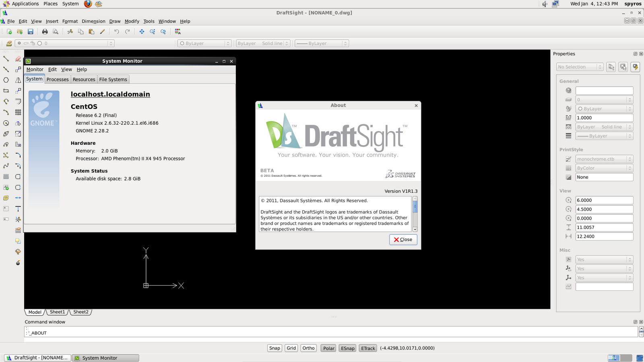Open the Places menu in top panel
The width and height of the screenshot is (644, 362).
point(50,4)
